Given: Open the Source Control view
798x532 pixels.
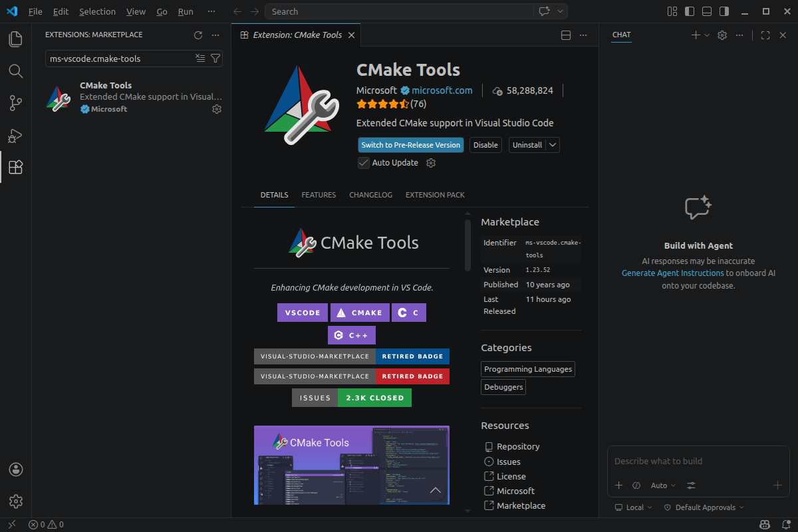Looking at the screenshot, I should pyautogui.click(x=15, y=103).
